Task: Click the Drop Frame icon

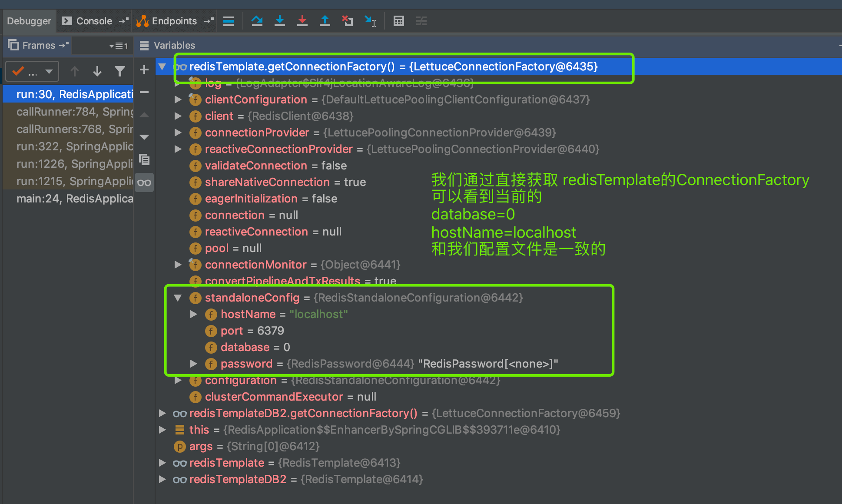Action: pyautogui.click(x=347, y=21)
